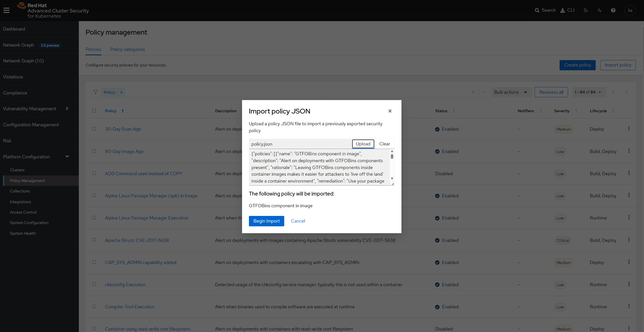Image resolution: width=644 pixels, height=332 pixels.
Task: Open the CLI download icon
Action: click(563, 10)
